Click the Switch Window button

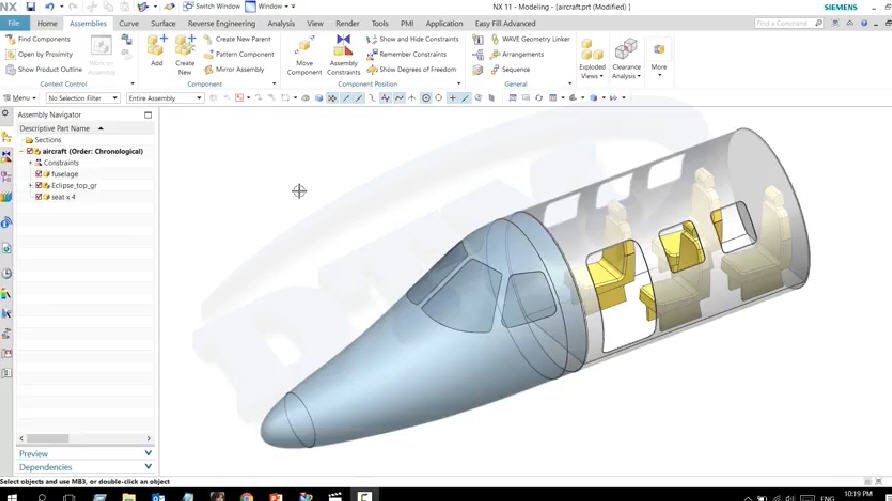click(212, 7)
